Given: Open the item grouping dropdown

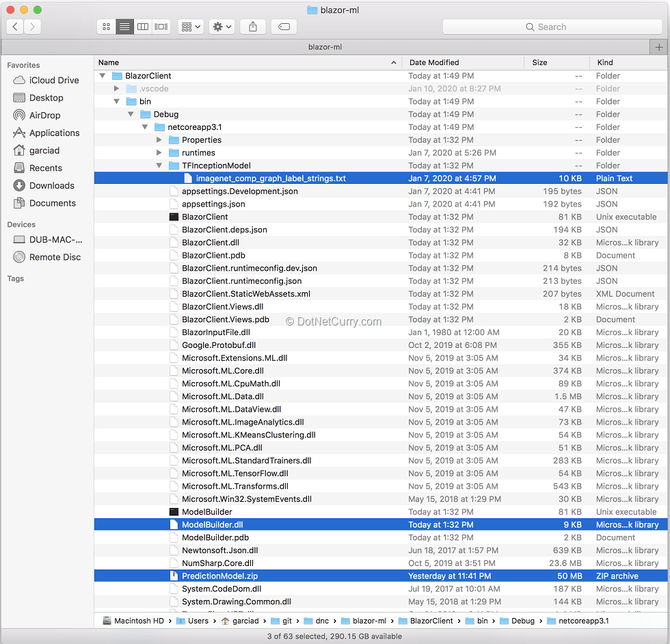Looking at the screenshot, I should pos(190,27).
